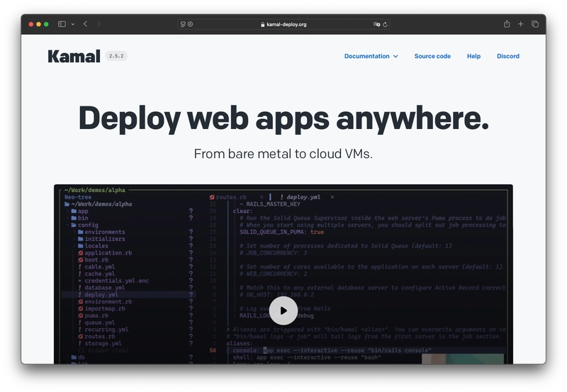Go back with the back arrow
The width and height of the screenshot is (567, 392).
point(85,24)
